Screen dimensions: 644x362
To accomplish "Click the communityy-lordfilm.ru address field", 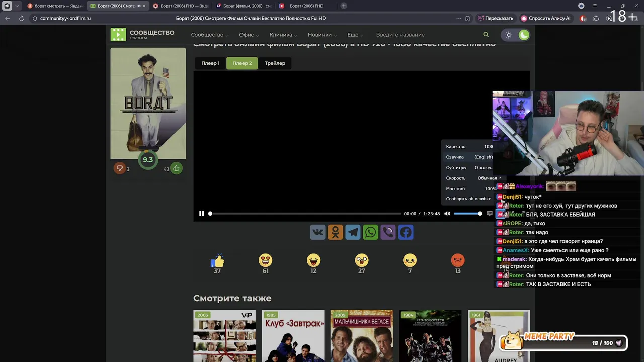I will click(65, 18).
